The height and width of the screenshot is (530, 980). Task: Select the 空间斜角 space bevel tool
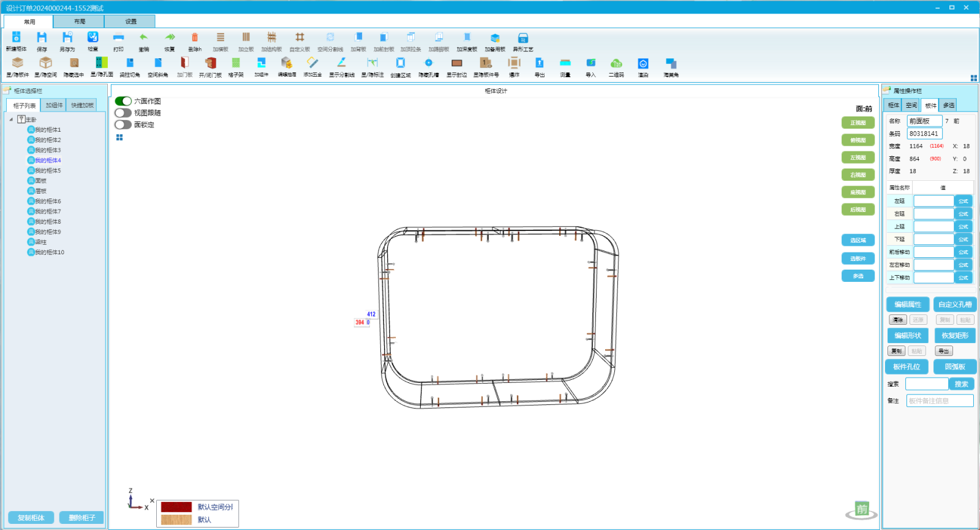click(x=158, y=62)
